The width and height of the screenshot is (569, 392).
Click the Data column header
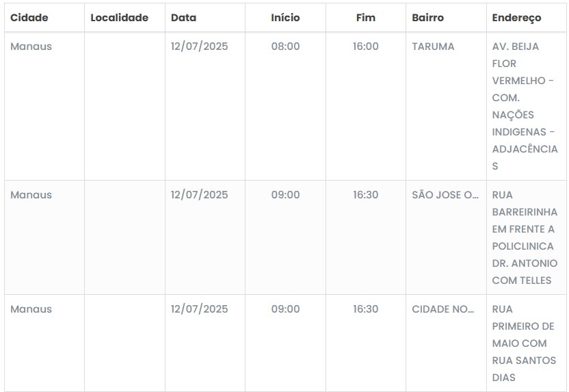coord(183,18)
